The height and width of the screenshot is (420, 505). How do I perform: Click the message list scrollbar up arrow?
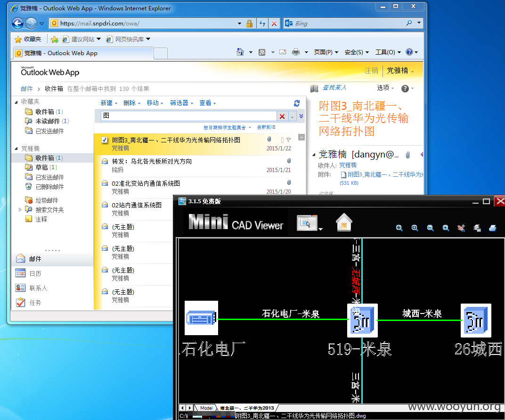click(x=301, y=137)
